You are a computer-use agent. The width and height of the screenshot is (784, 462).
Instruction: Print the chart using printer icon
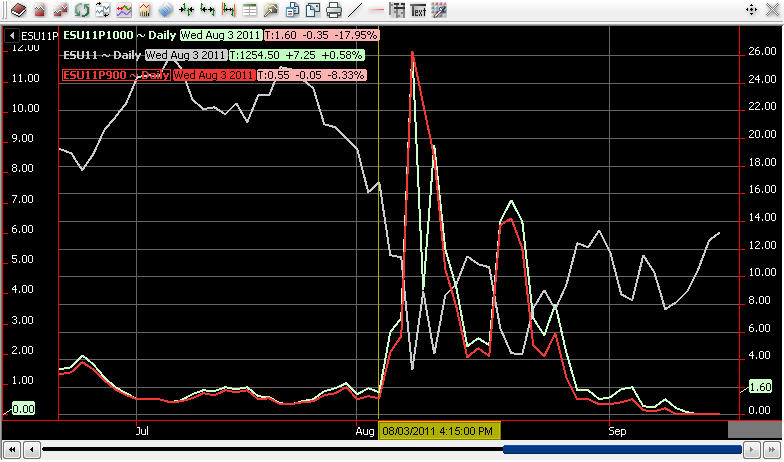(334, 10)
